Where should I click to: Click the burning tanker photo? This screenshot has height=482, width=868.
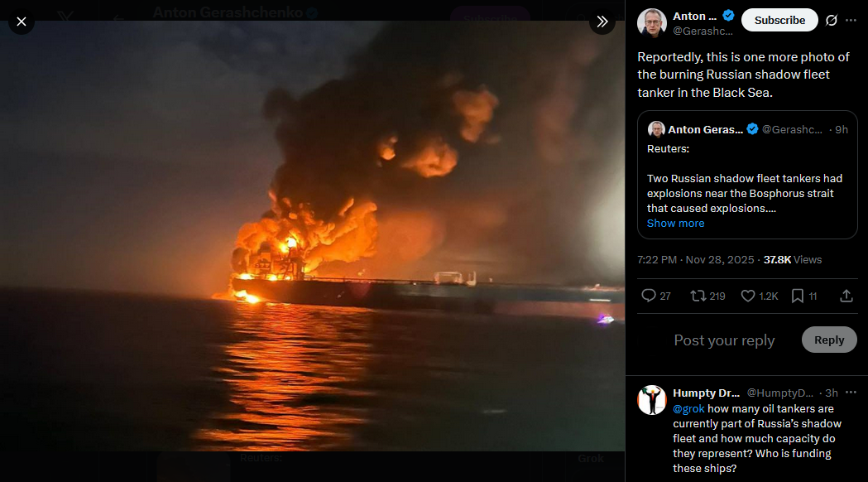coord(312,236)
